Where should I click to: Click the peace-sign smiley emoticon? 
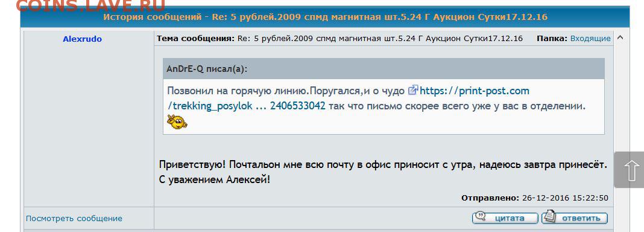pos(177,122)
